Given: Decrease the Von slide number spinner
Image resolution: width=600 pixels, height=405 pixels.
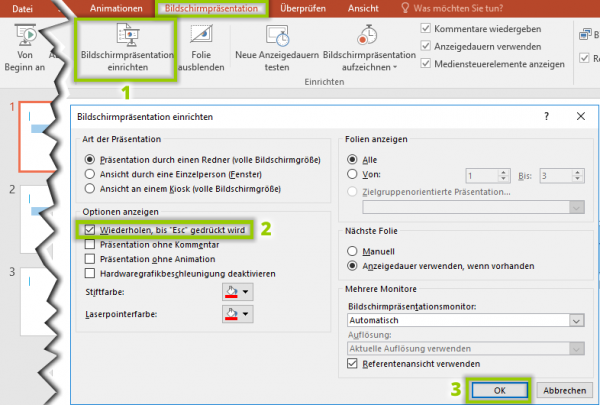Looking at the screenshot, I should 504,179.
